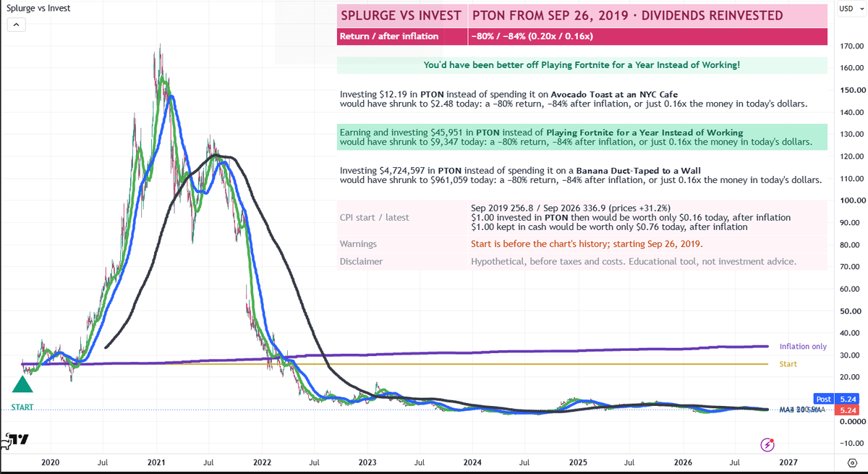This screenshot has height=474, width=868.
Task: Click the 2024 label on the time axis
Action: click(x=472, y=462)
